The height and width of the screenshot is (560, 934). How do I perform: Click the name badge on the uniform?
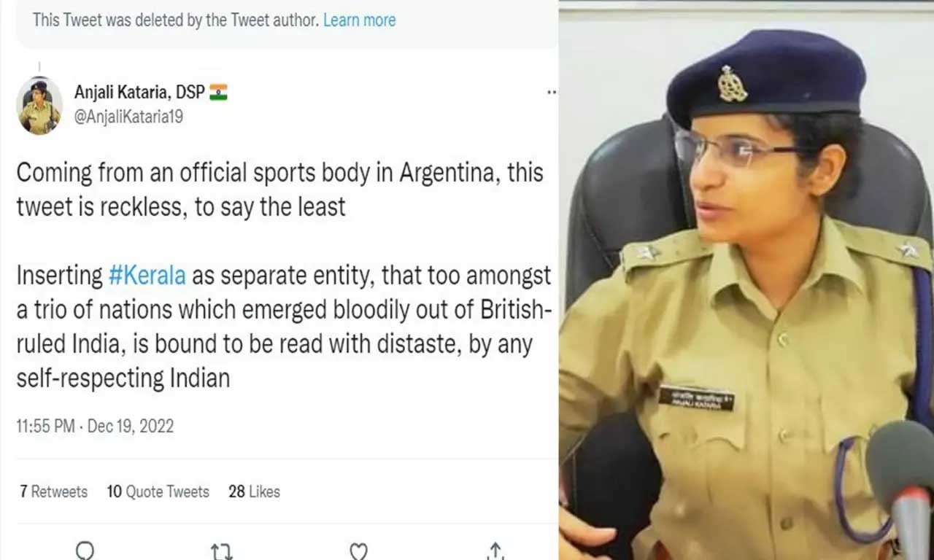tap(696, 398)
